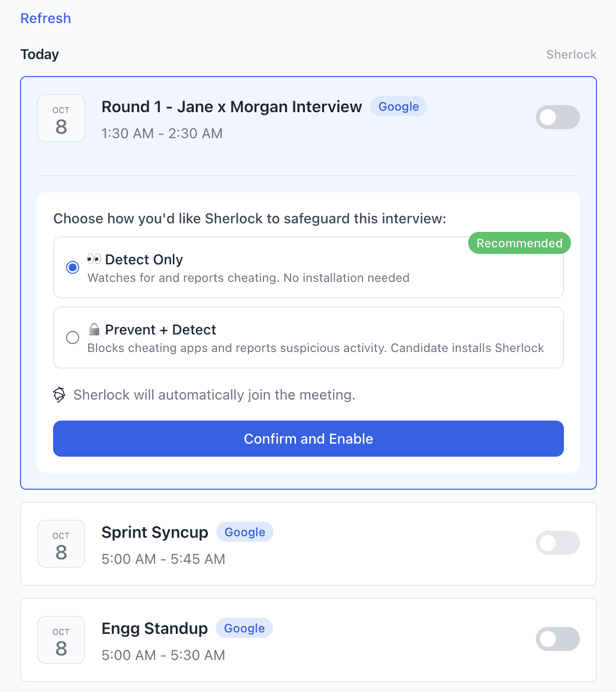Click the Google tag next to Sprint Syncup

(x=245, y=532)
